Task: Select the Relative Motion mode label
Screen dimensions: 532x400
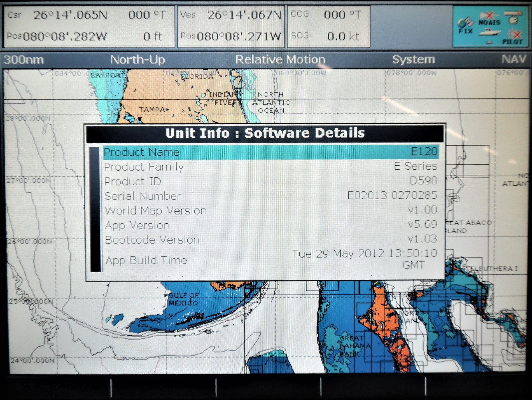Action: tap(280, 59)
